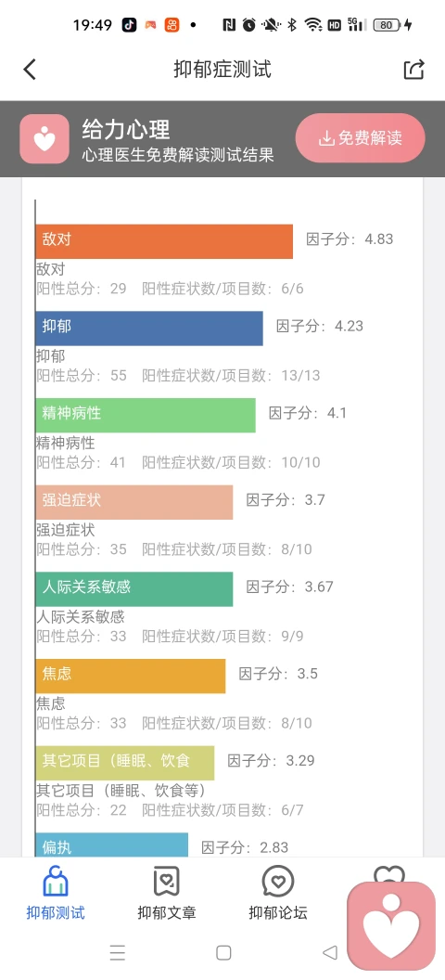This screenshot has width=445, height=980.
Task: Tap the Android back triangle button
Action: click(329, 952)
